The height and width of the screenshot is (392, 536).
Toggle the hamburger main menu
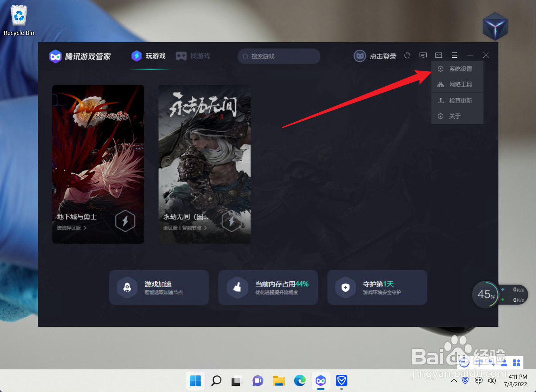pyautogui.click(x=454, y=55)
